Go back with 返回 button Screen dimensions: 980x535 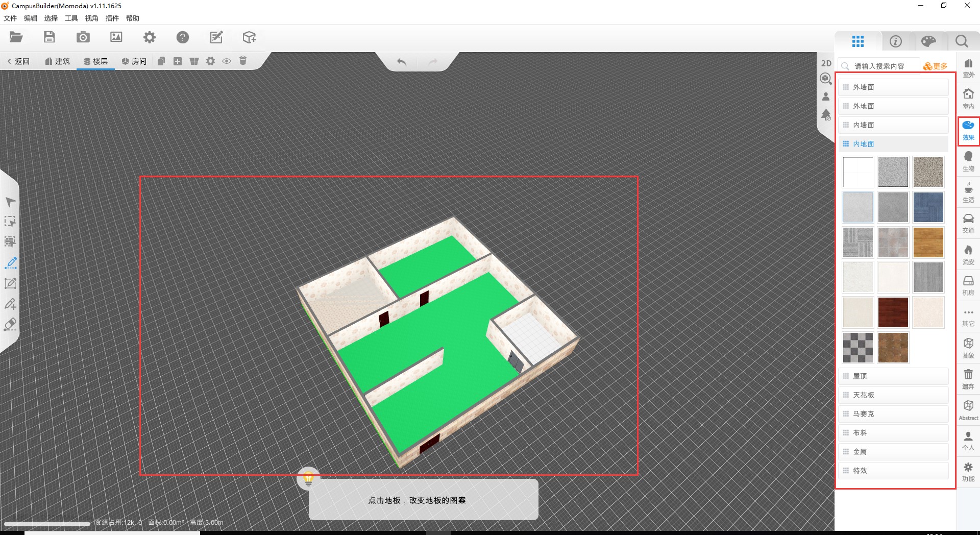pyautogui.click(x=18, y=61)
